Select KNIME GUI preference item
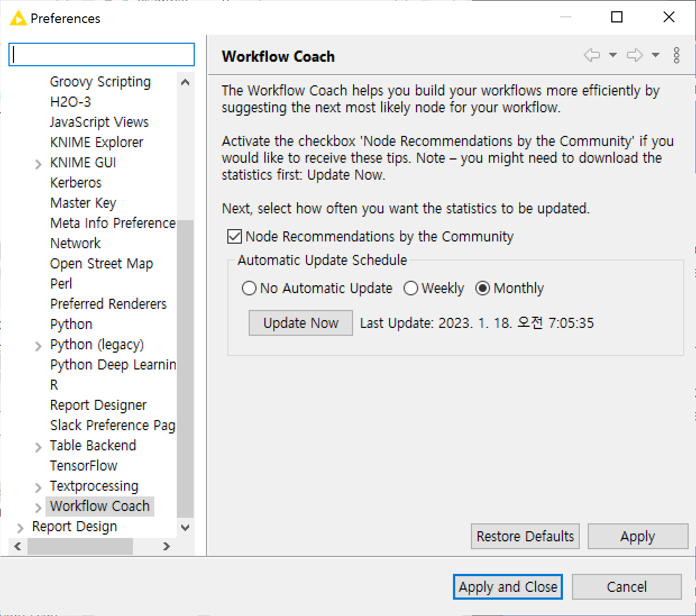The height and width of the screenshot is (616, 696). click(83, 162)
